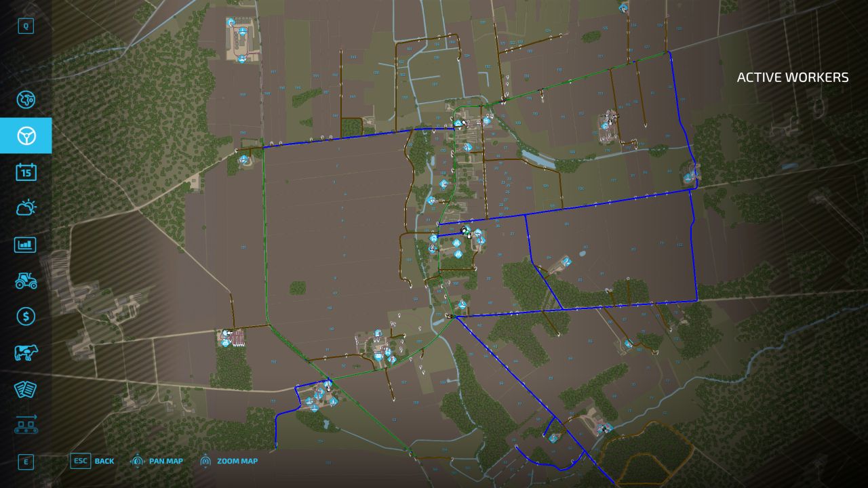The height and width of the screenshot is (488, 868).
Task: Open the prices chart page
Action: 26,244
